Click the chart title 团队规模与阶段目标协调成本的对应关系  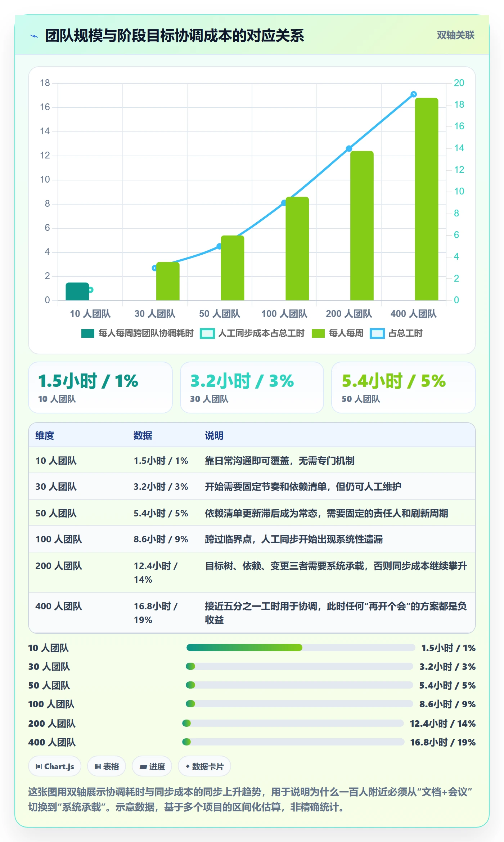[175, 36]
